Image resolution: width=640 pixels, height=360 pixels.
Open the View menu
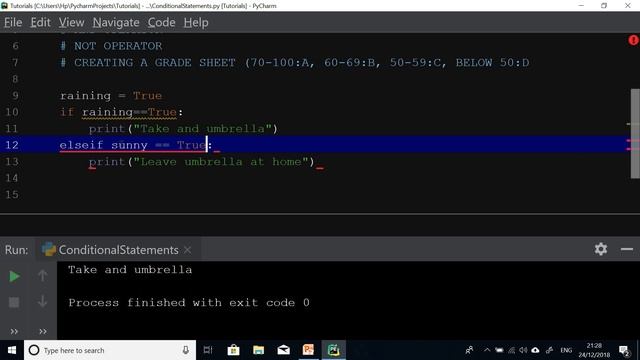(71, 22)
